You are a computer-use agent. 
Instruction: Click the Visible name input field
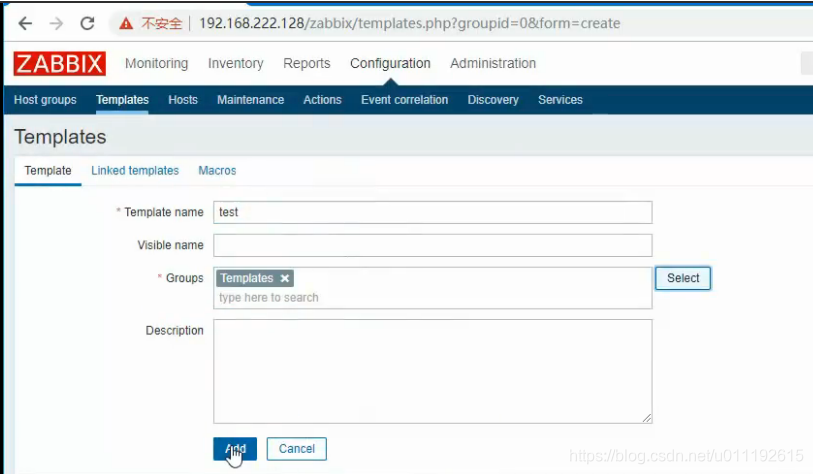tap(432, 245)
